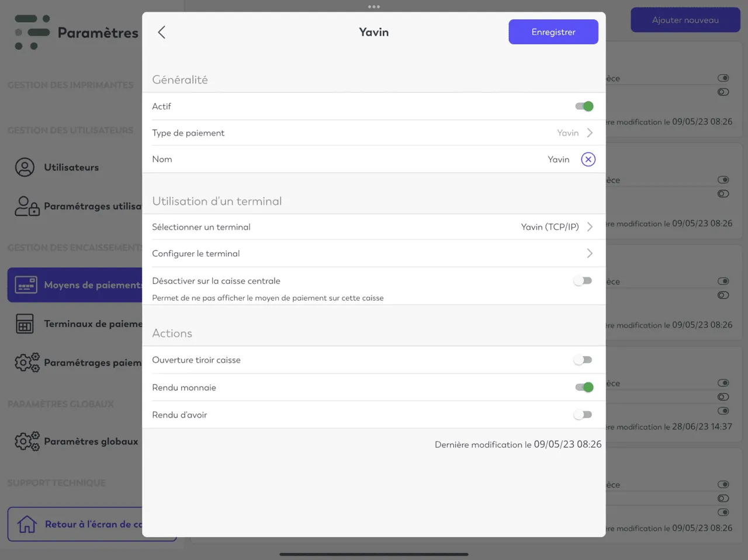Click the Paramétrages paiement gears icon
Viewport: 748px width, 560px height.
[x=27, y=363]
